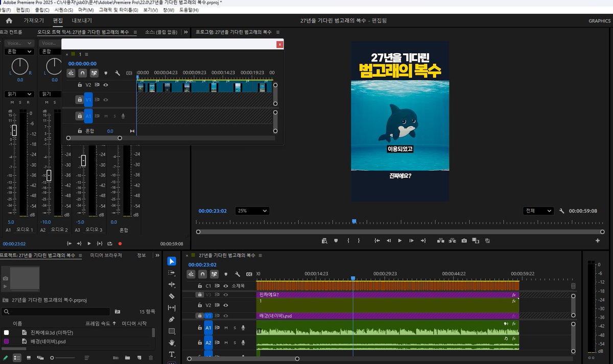
Task: Unlock V3 track lock in main timeline
Action: pos(200,295)
